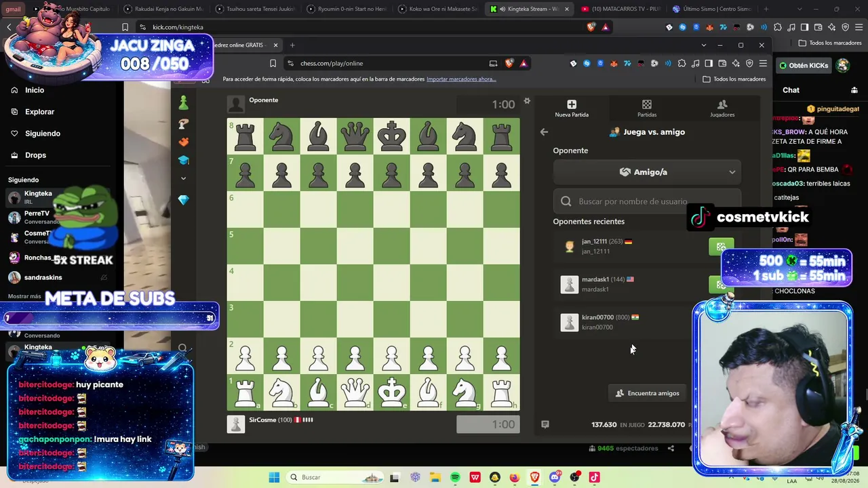
Task: Open a new tab in chess.com window
Action: point(292,45)
